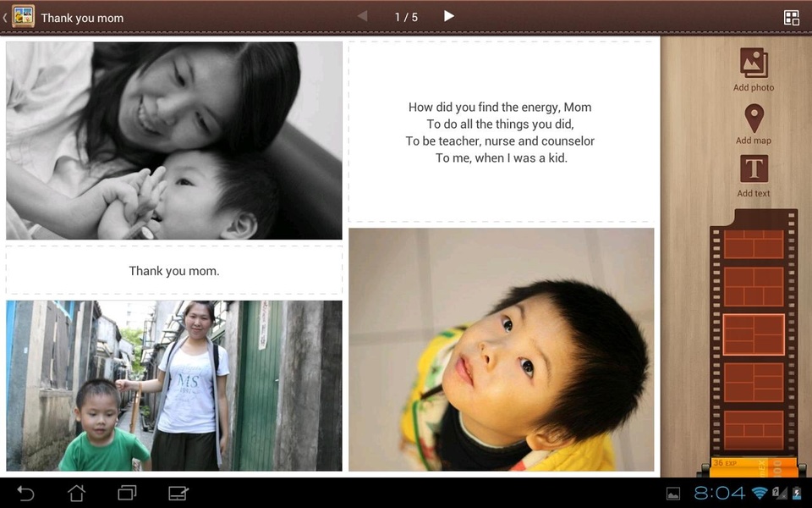Tap the screenshot capture nav bar icon
812x508 pixels.
(178, 493)
